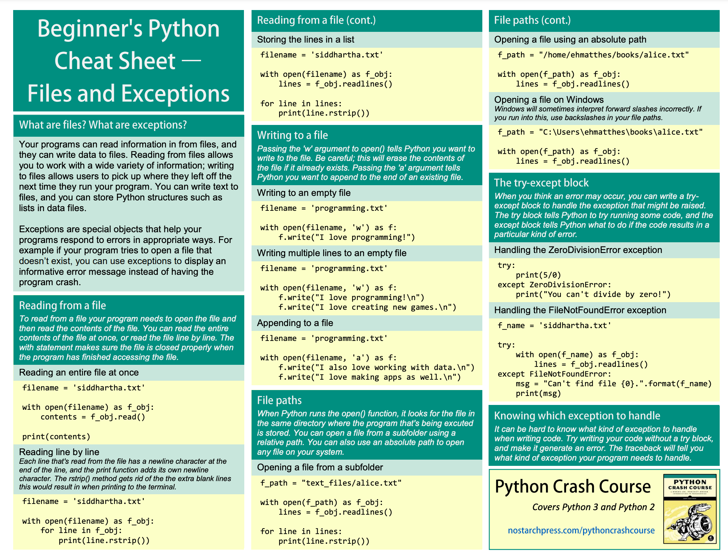This screenshot has height=560, width=728.
Task: Click the Python Crash Course book cover
Action: (689, 508)
